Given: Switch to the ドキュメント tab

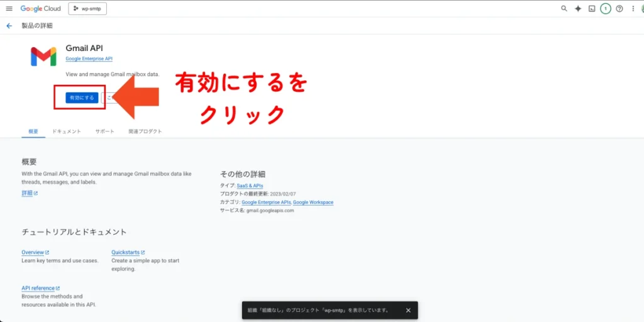Looking at the screenshot, I should (x=67, y=131).
